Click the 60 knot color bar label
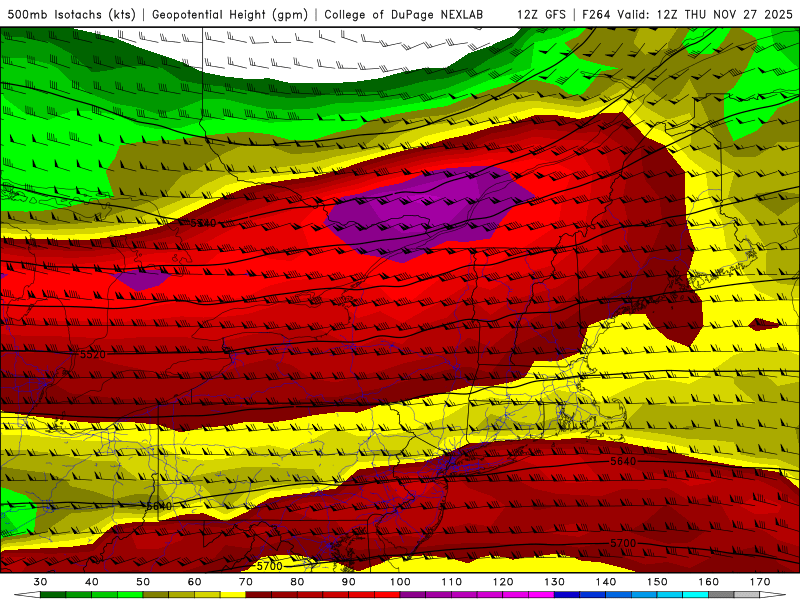Image resolution: width=800 pixels, height=600 pixels. point(194,582)
